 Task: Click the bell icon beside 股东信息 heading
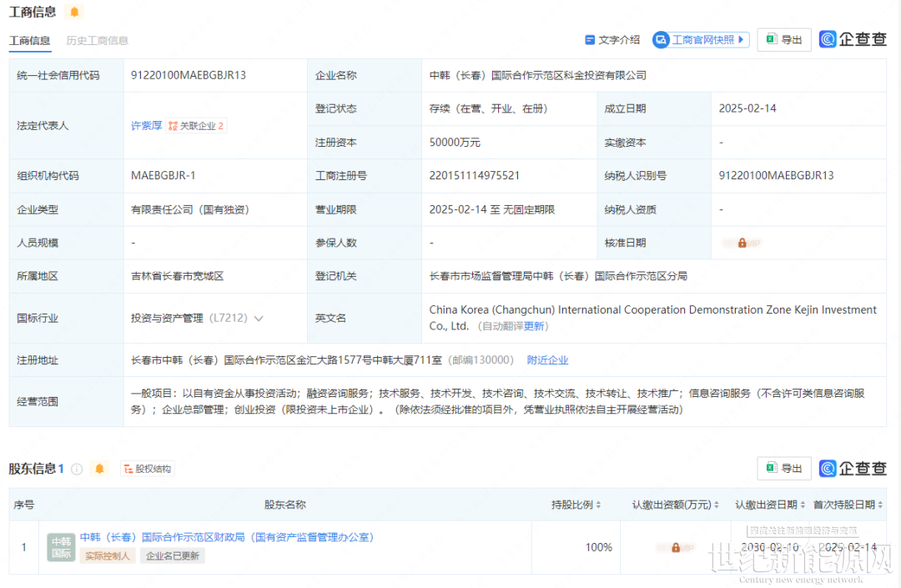(x=100, y=469)
